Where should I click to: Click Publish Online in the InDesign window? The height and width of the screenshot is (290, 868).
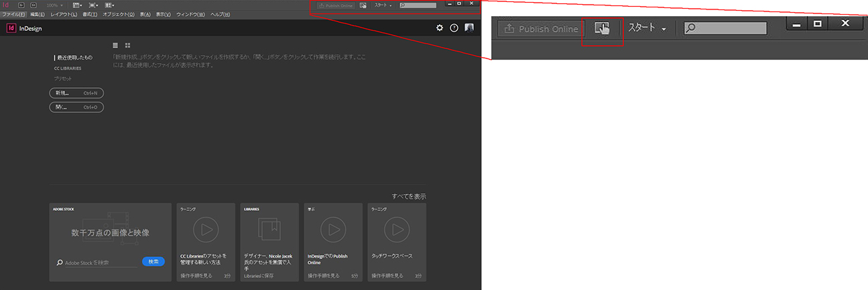[334, 5]
